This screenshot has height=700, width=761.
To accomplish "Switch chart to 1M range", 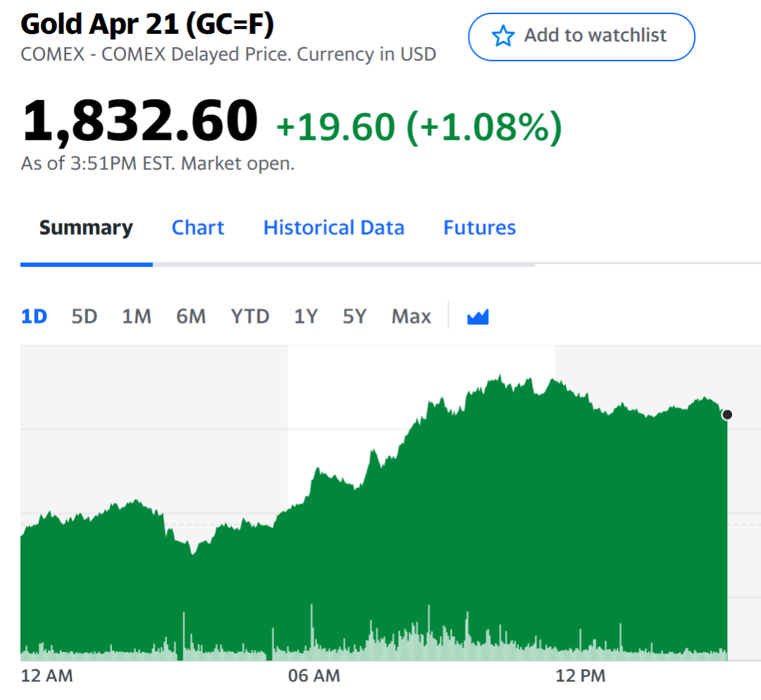I will click(x=137, y=317).
